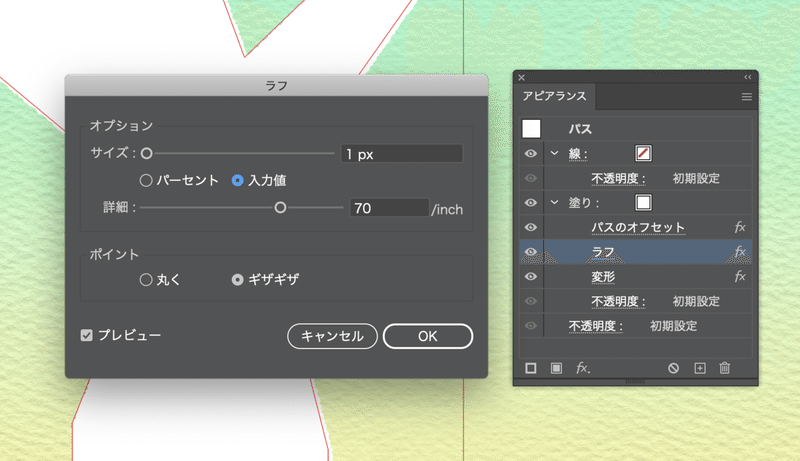800x461 pixels.
Task: Click the ラフ dialog title bar
Action: tap(277, 85)
